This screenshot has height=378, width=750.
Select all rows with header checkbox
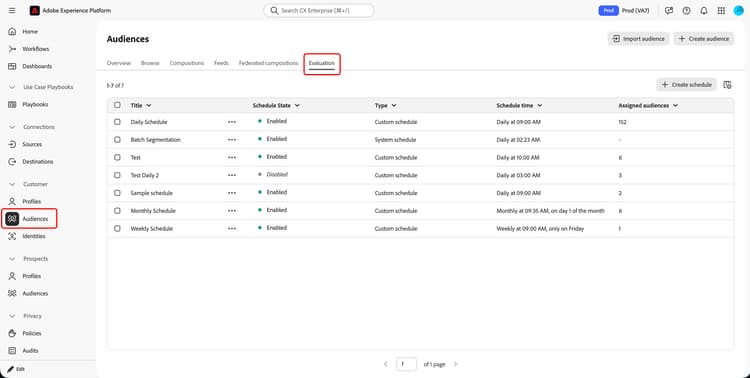tap(117, 105)
